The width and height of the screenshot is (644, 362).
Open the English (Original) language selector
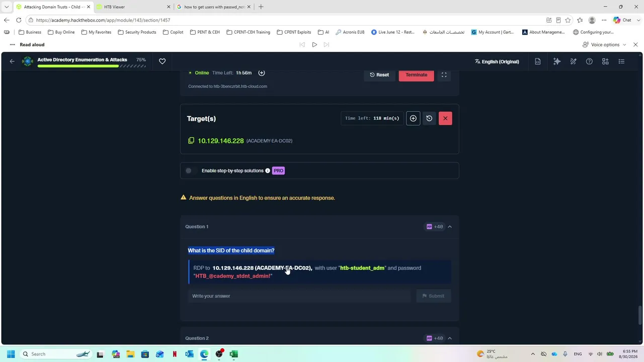click(x=497, y=61)
